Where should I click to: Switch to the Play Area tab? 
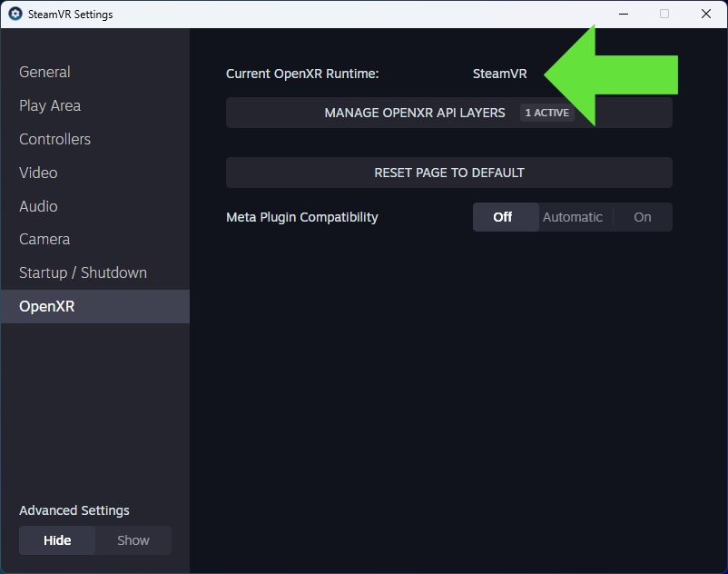pos(50,105)
